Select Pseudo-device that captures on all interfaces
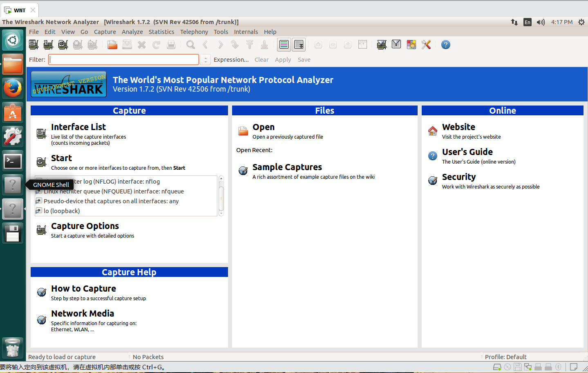 [126, 201]
